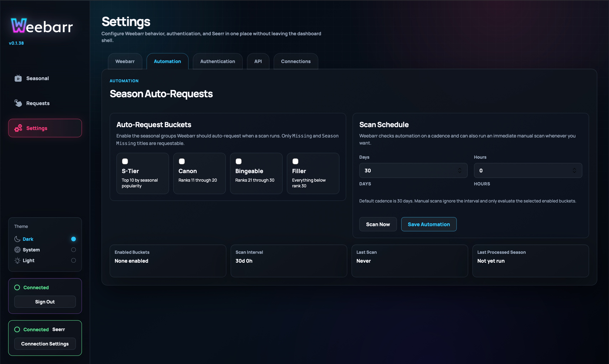Image resolution: width=609 pixels, height=364 pixels.
Task: Click the 'Auto-Request Buckets' heading
Action: [154, 125]
